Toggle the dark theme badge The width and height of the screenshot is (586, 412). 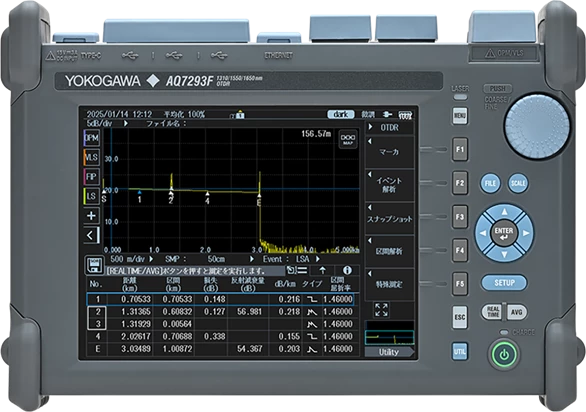[x=341, y=114]
